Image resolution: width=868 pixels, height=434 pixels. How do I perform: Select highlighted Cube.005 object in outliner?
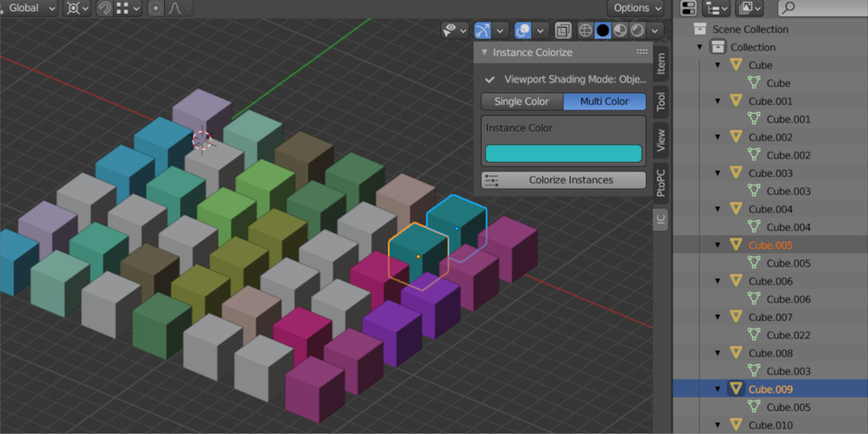(770, 245)
